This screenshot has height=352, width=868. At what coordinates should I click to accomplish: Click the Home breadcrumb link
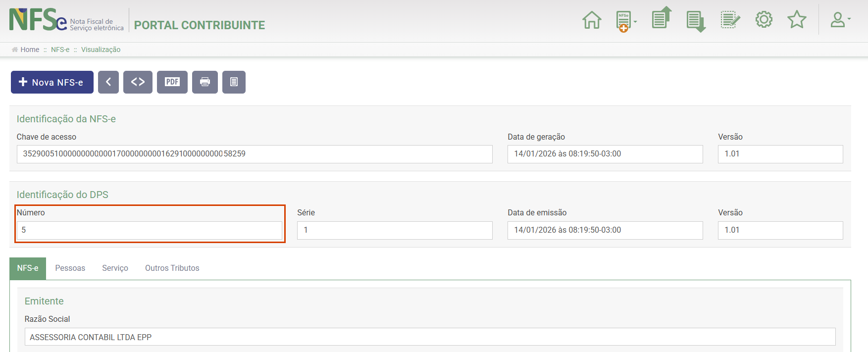click(30, 50)
